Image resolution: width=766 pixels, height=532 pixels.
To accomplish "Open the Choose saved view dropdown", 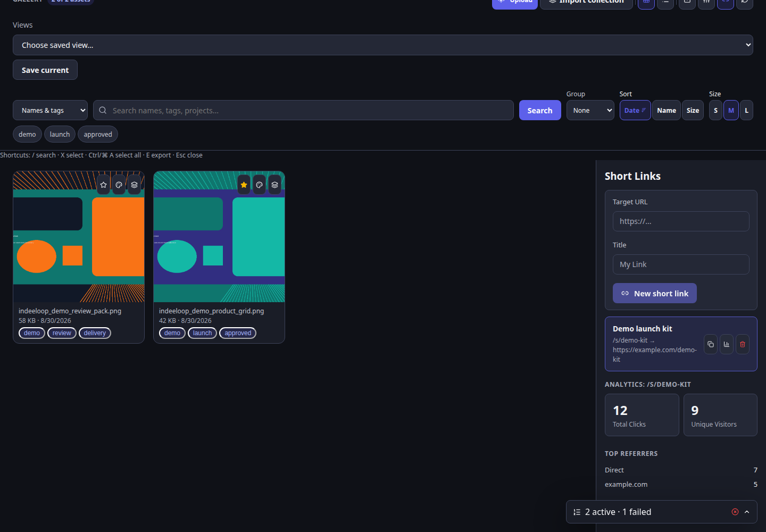I will (383, 45).
